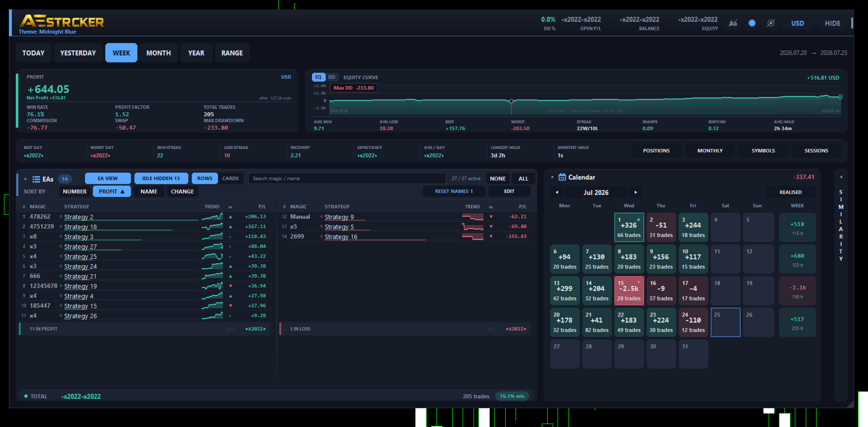Click ALL to select all EAs
The image size is (868, 427).
click(x=523, y=179)
